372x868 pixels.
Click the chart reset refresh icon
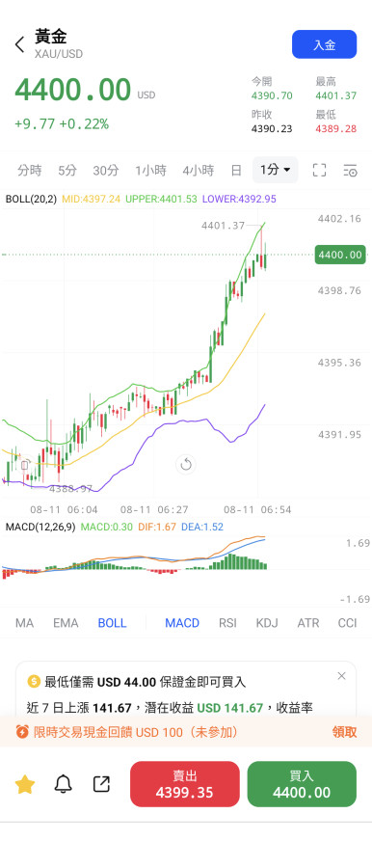pos(186,464)
